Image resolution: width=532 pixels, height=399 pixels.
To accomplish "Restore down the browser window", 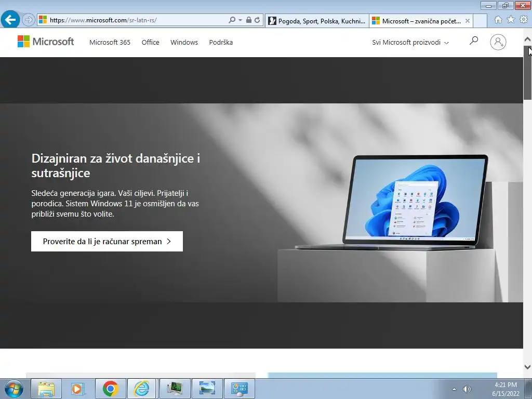I will [x=506, y=5].
